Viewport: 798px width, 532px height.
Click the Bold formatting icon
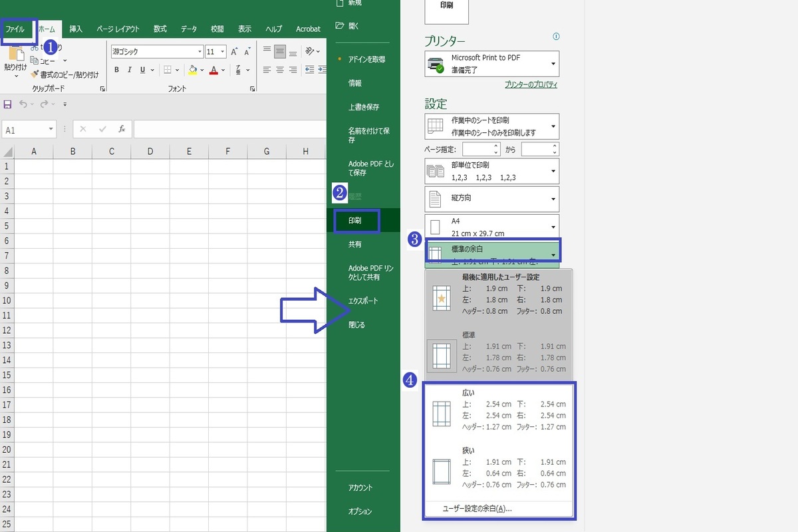tap(116, 70)
